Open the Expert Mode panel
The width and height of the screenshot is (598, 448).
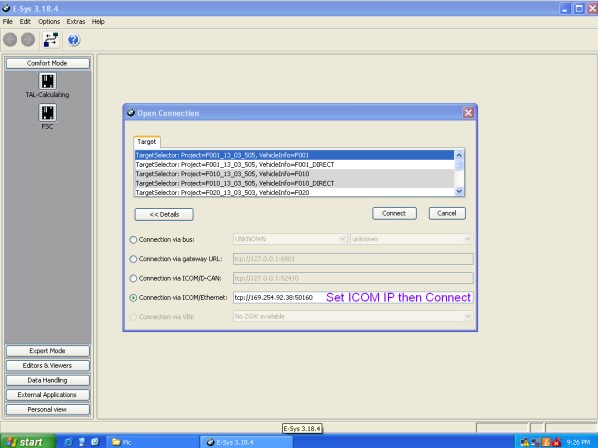click(48, 351)
